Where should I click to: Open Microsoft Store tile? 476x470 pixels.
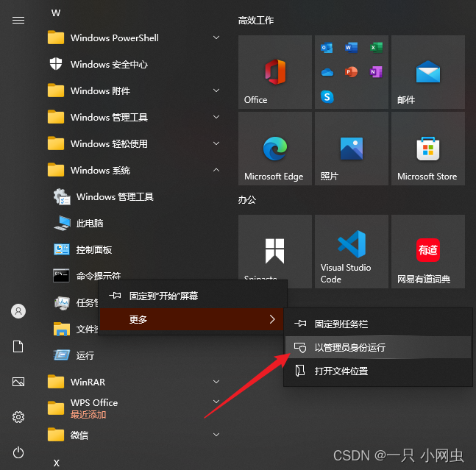pos(428,149)
